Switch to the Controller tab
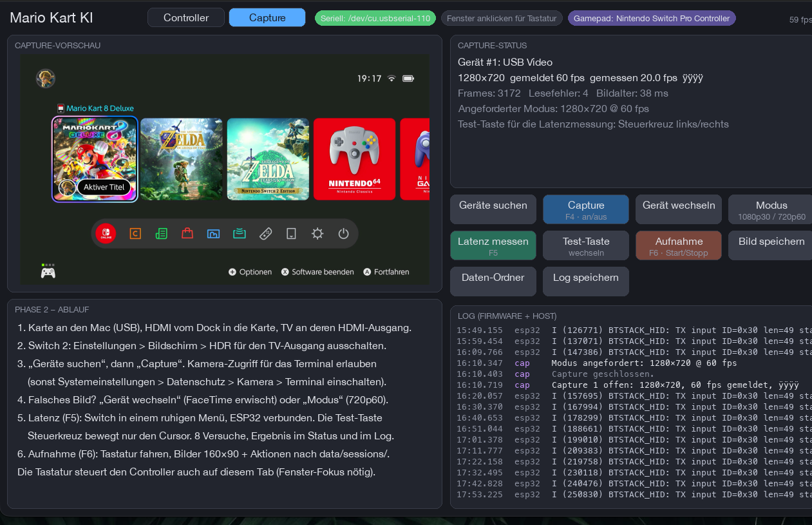Viewport: 812px width, 525px height. pos(186,17)
